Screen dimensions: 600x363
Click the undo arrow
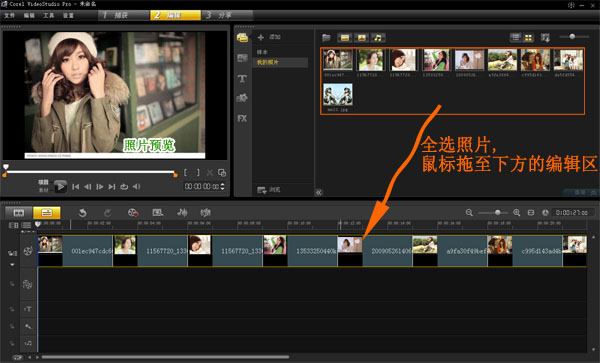82,213
